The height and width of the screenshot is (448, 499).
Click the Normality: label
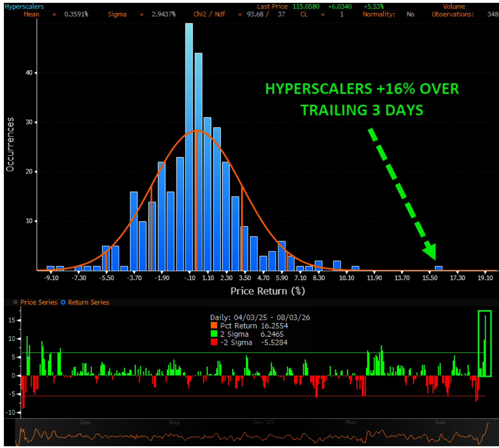pos(379,14)
